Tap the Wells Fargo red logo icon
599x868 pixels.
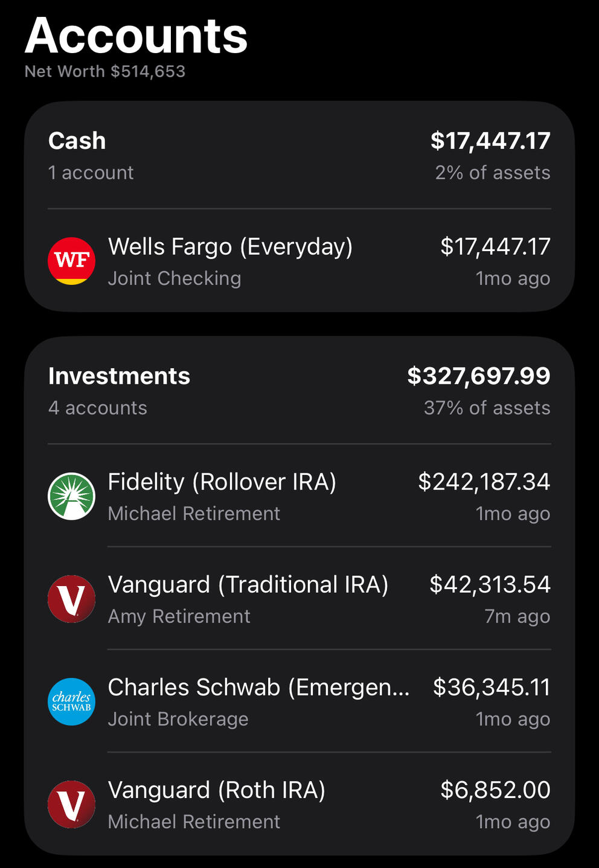point(71,261)
